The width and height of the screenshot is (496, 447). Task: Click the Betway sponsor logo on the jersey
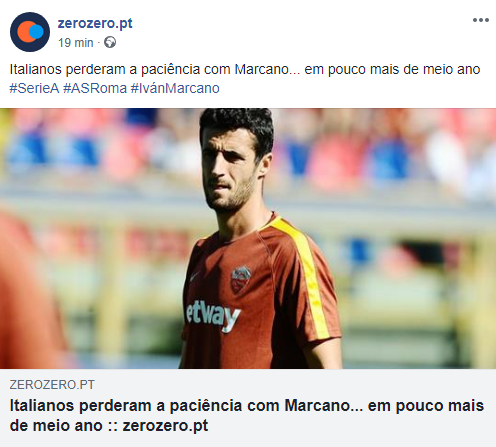(x=212, y=315)
